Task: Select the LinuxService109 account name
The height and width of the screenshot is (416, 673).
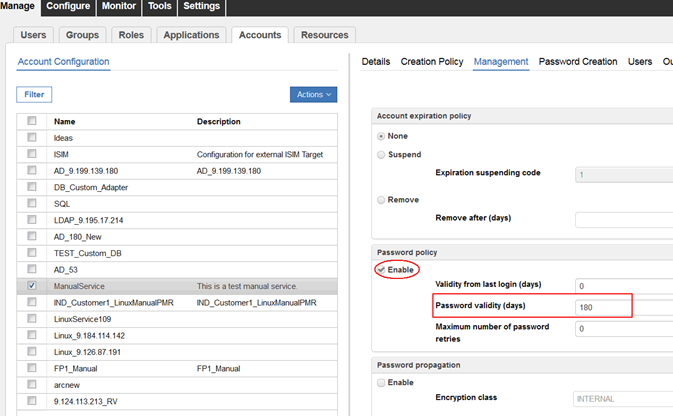Action: coord(82,319)
